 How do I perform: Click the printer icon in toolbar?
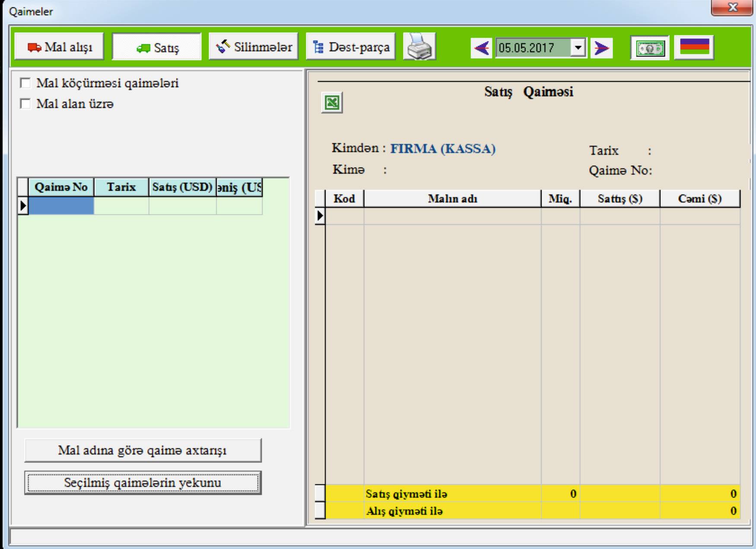[419, 47]
